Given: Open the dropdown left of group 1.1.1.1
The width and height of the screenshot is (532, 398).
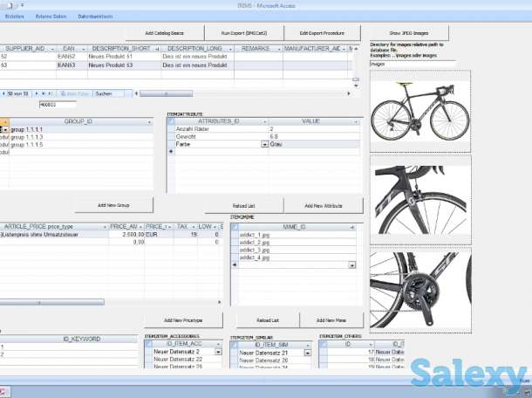Looking at the screenshot, I should (5, 130).
